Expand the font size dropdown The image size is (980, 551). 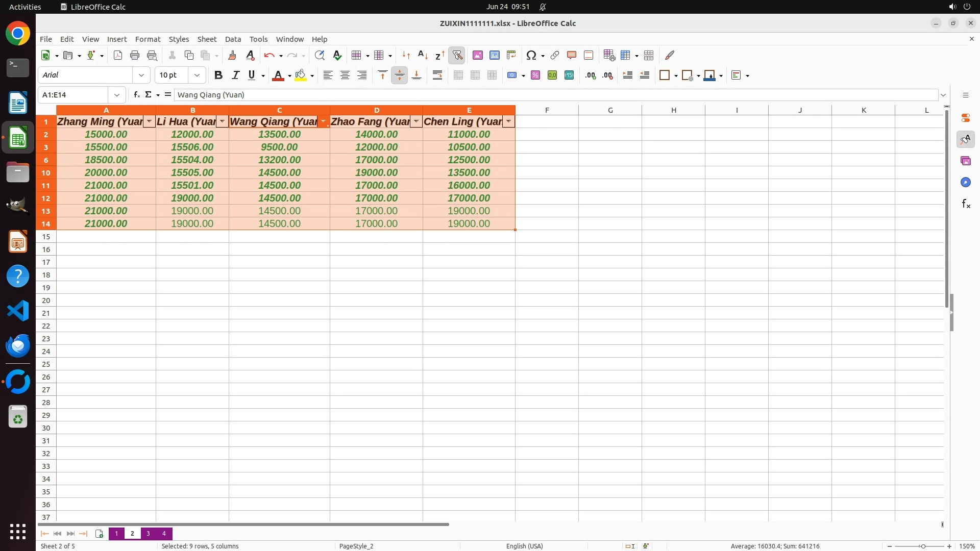pyautogui.click(x=197, y=75)
